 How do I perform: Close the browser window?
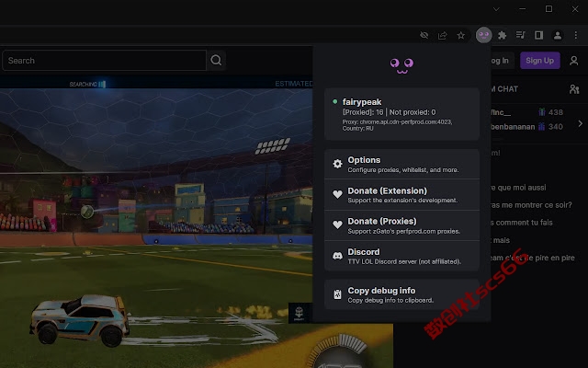pyautogui.click(x=575, y=9)
